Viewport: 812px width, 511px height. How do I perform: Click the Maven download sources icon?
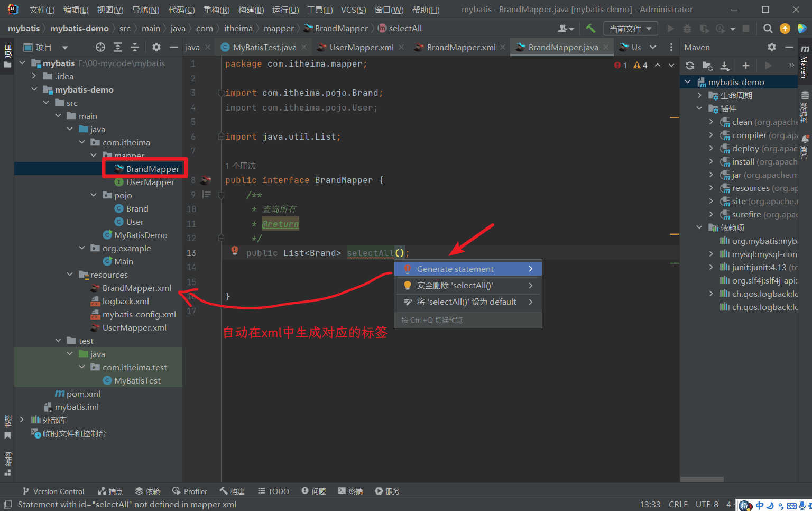point(725,66)
